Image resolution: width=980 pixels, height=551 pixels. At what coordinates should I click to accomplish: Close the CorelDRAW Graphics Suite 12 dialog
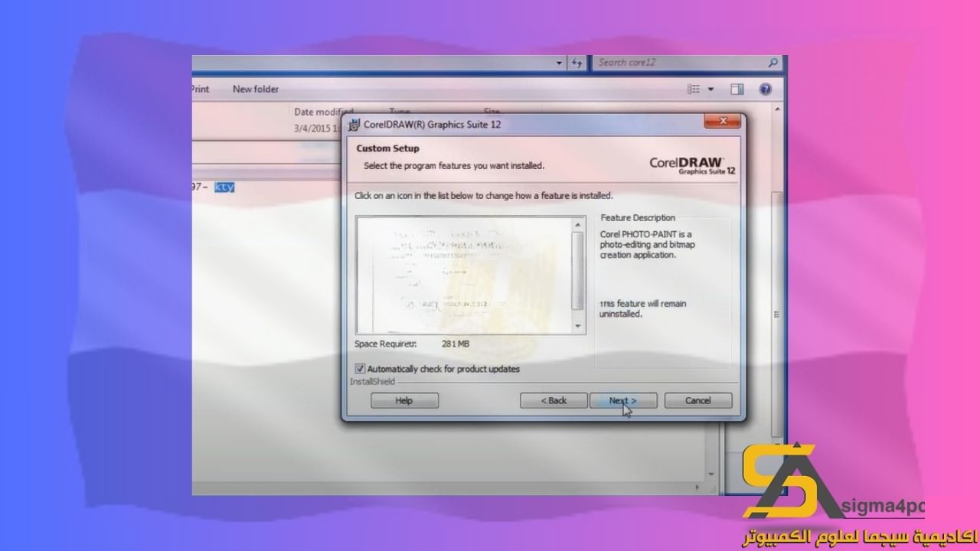pos(721,121)
